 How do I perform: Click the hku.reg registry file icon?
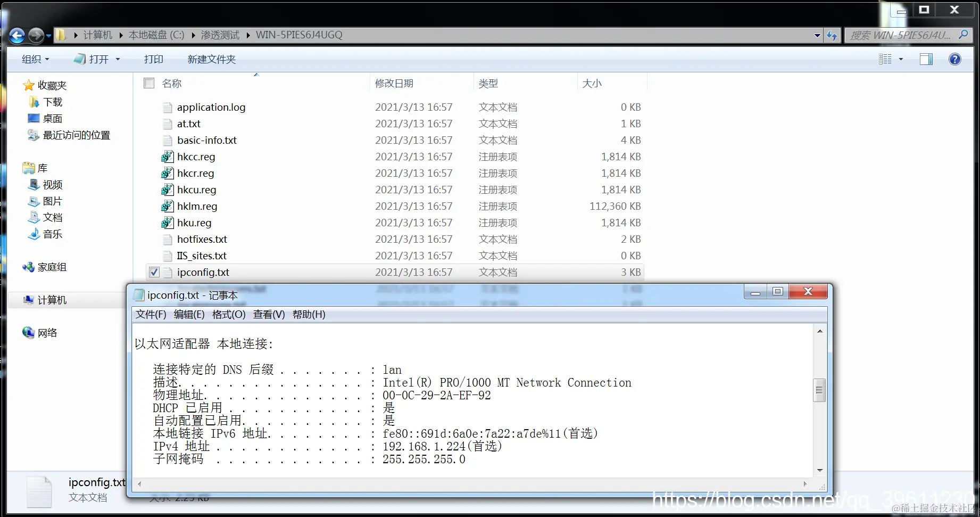(x=167, y=223)
